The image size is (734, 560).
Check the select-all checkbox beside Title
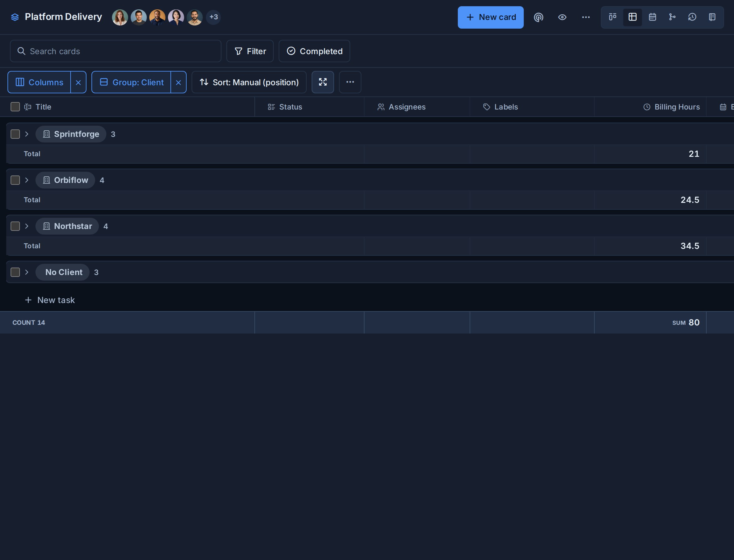(x=15, y=107)
